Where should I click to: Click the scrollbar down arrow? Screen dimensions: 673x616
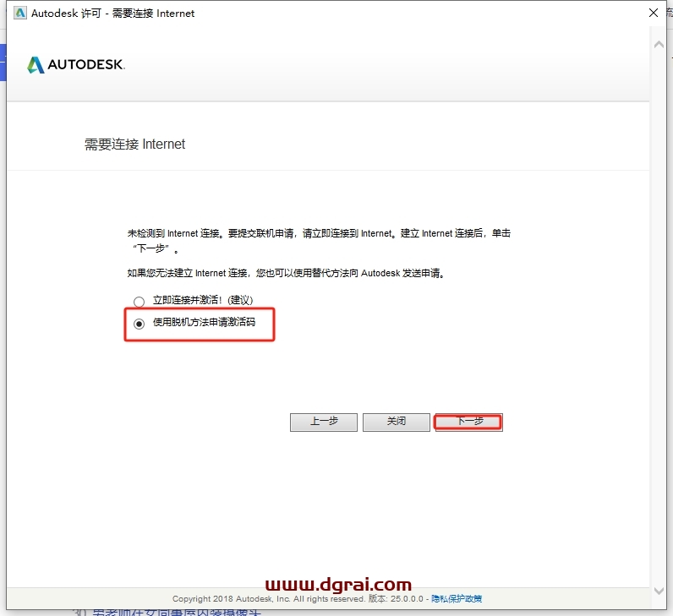click(659, 591)
